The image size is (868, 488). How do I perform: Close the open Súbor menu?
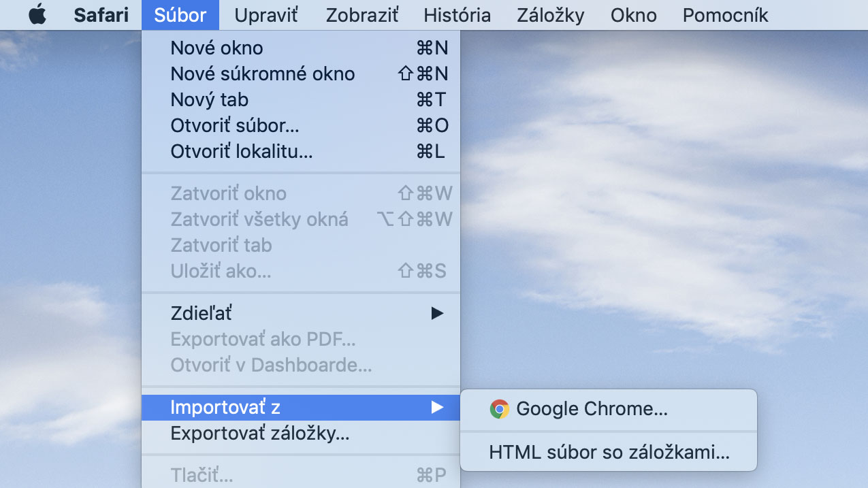click(x=180, y=15)
